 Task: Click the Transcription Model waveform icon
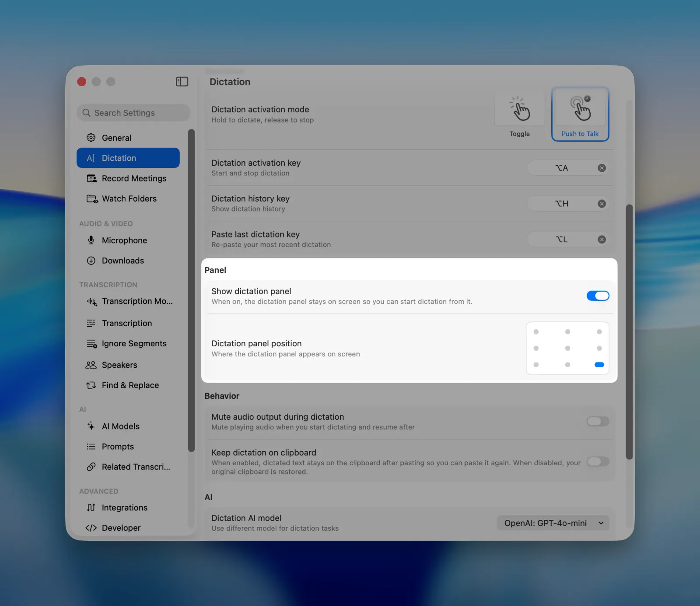pos(91,301)
